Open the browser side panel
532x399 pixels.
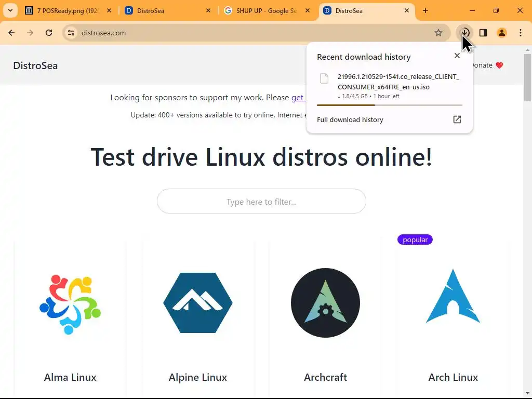pyautogui.click(x=483, y=33)
